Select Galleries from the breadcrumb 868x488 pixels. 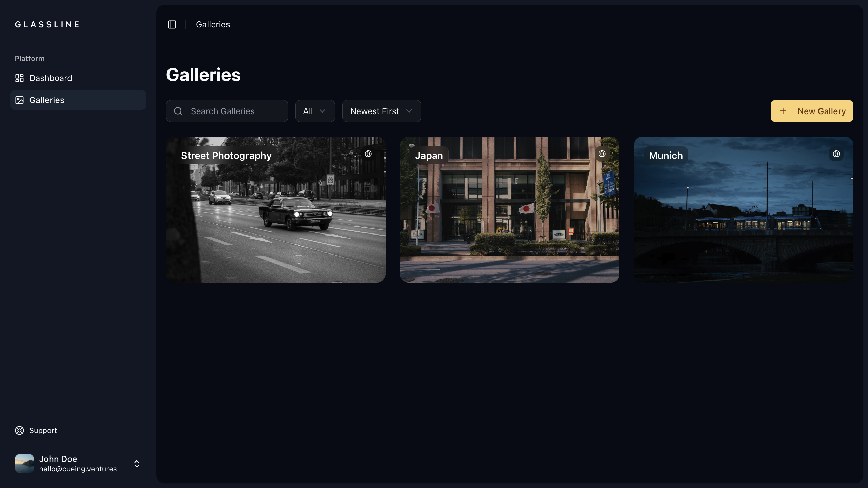pos(213,24)
